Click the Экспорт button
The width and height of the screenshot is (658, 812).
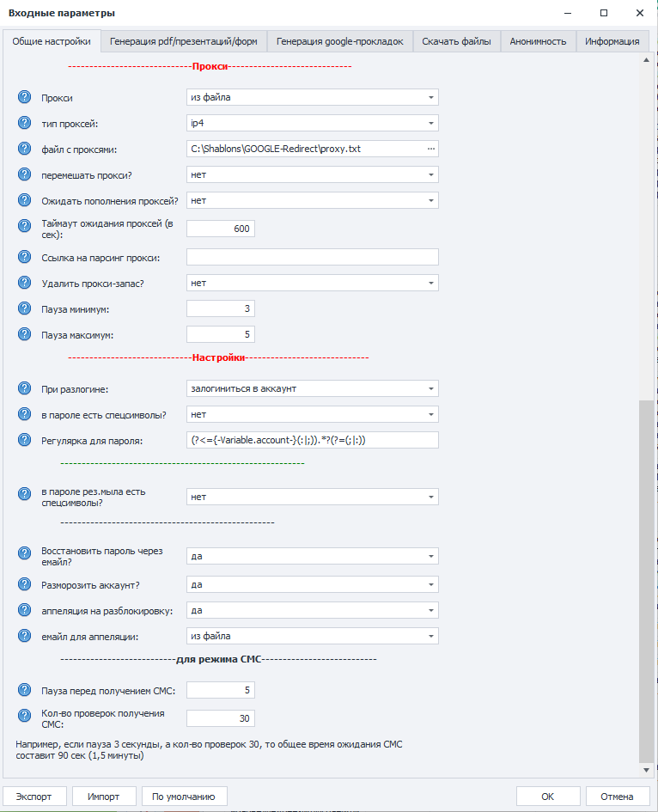(x=34, y=797)
